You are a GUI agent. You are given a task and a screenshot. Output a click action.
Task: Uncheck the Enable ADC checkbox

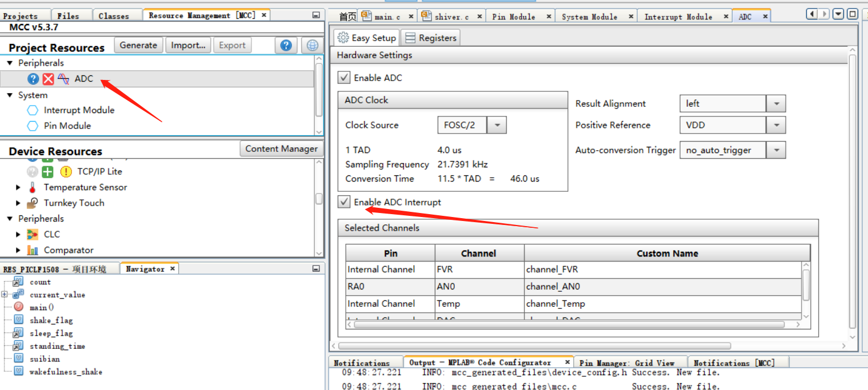coord(343,78)
